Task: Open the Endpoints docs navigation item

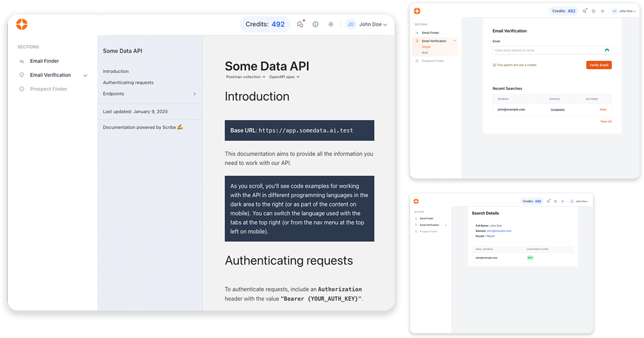Action: pyautogui.click(x=114, y=94)
